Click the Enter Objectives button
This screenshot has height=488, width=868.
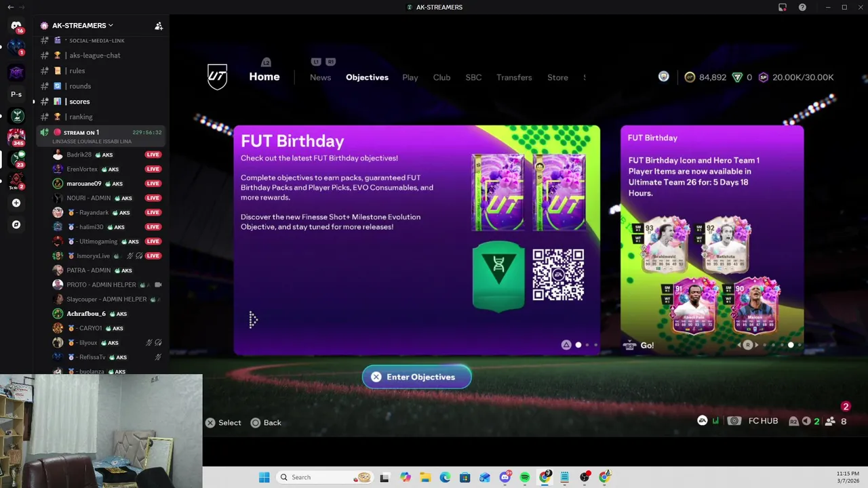[x=416, y=377]
